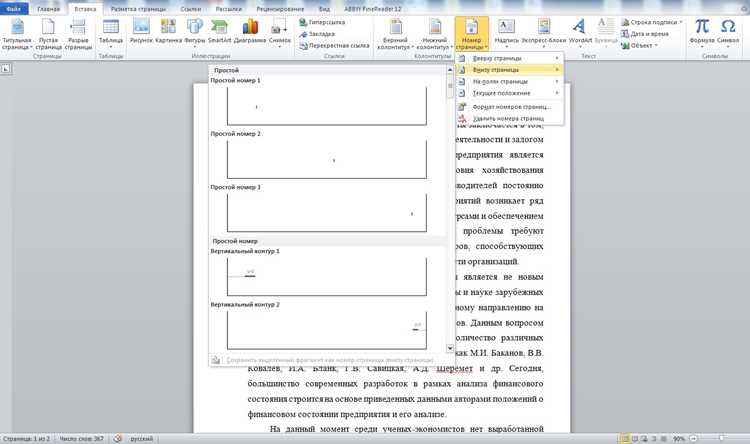The width and height of the screenshot is (750, 444).
Task: Choose Удалить номера страниц
Action: [x=509, y=118]
